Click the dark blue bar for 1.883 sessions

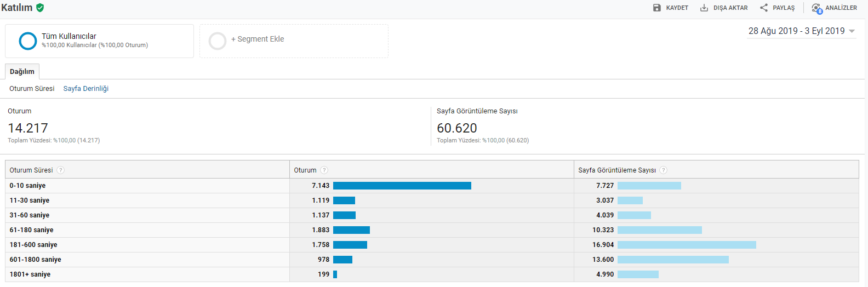click(x=351, y=230)
